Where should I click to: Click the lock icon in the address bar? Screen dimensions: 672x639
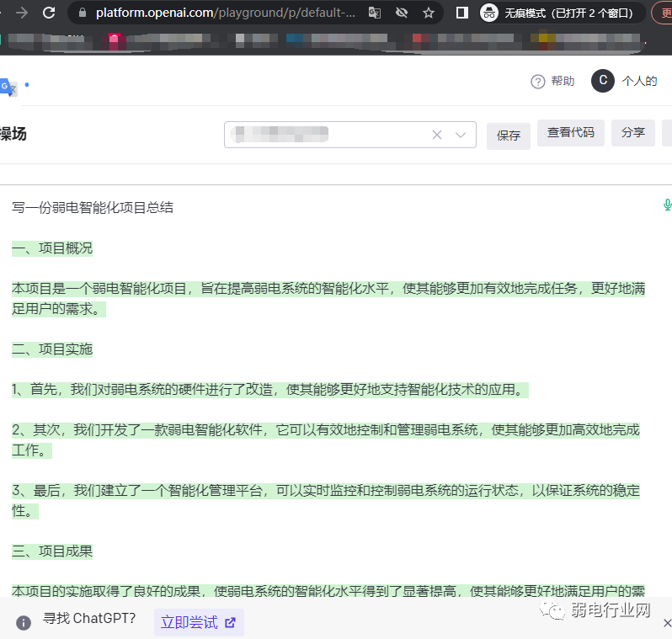click(82, 13)
